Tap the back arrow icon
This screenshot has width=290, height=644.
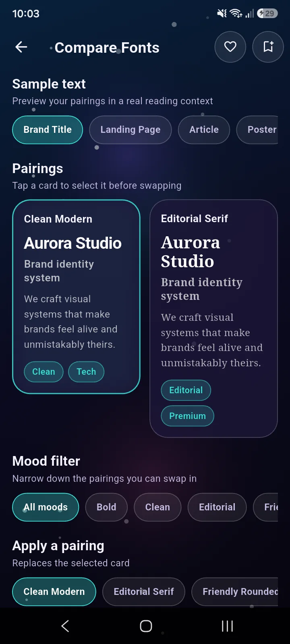click(21, 47)
